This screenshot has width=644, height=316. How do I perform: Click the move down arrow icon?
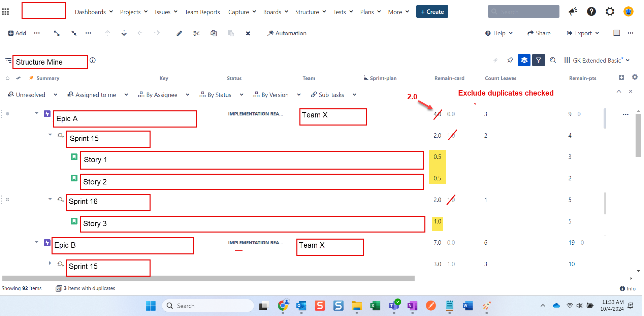124,33
